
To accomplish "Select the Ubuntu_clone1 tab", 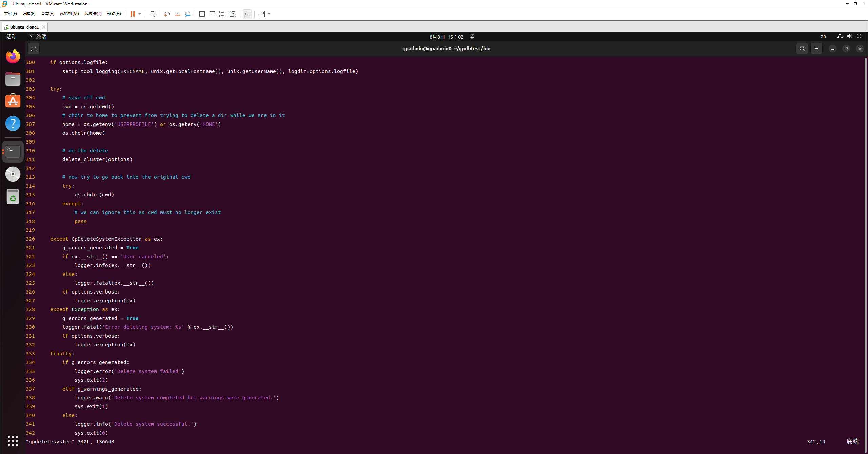I will [24, 27].
